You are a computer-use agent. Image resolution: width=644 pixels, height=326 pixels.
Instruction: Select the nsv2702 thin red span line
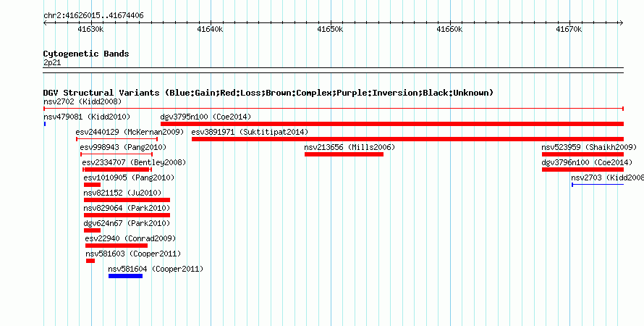[334, 109]
